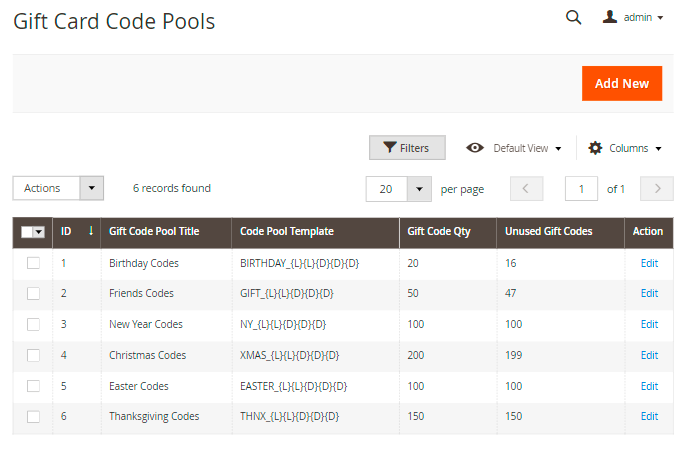The image size is (684, 451).
Task: Select the Christmas Codes row checkbox
Action: coord(33,355)
